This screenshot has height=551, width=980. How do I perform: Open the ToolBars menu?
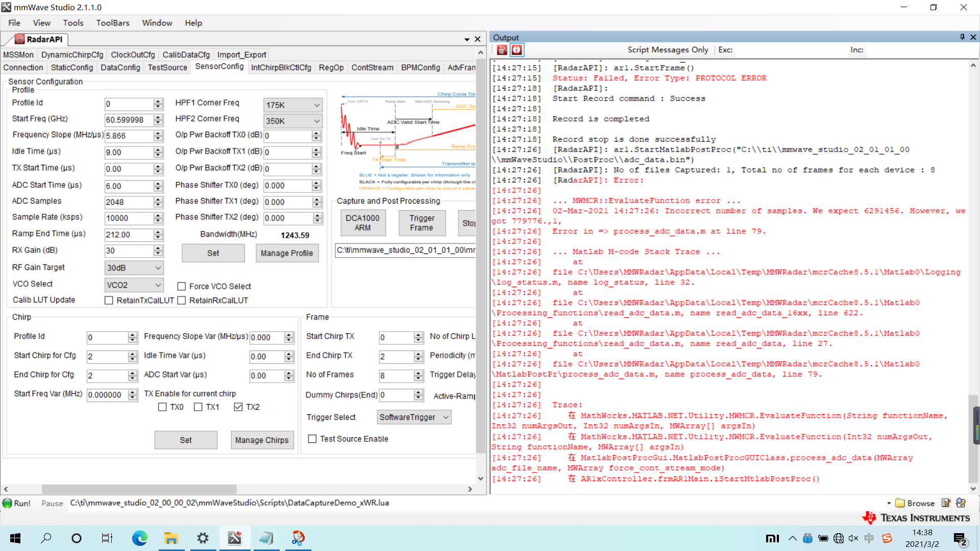113,23
